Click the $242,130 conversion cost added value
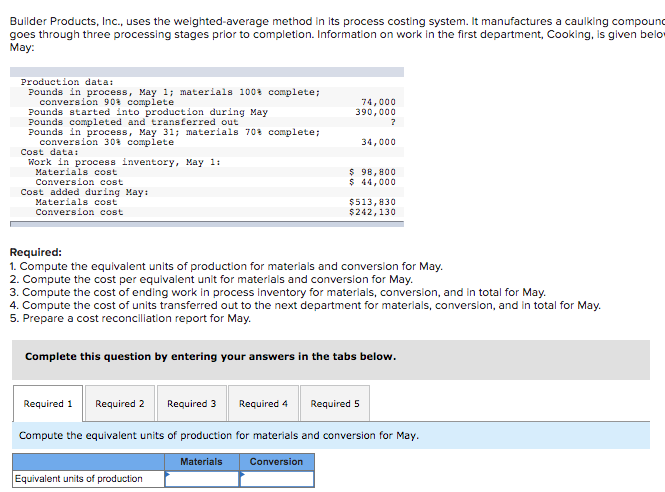 point(372,212)
